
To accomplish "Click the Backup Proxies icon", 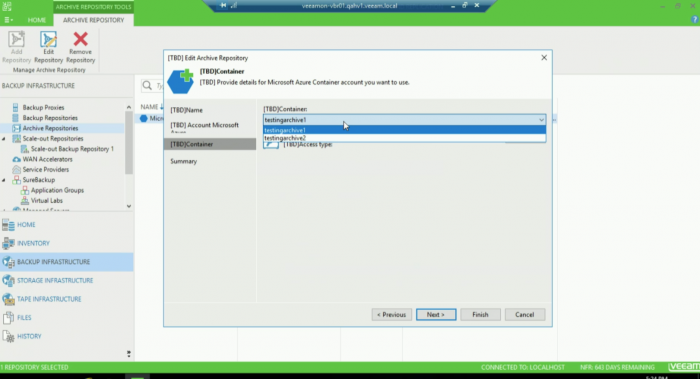I will point(16,108).
